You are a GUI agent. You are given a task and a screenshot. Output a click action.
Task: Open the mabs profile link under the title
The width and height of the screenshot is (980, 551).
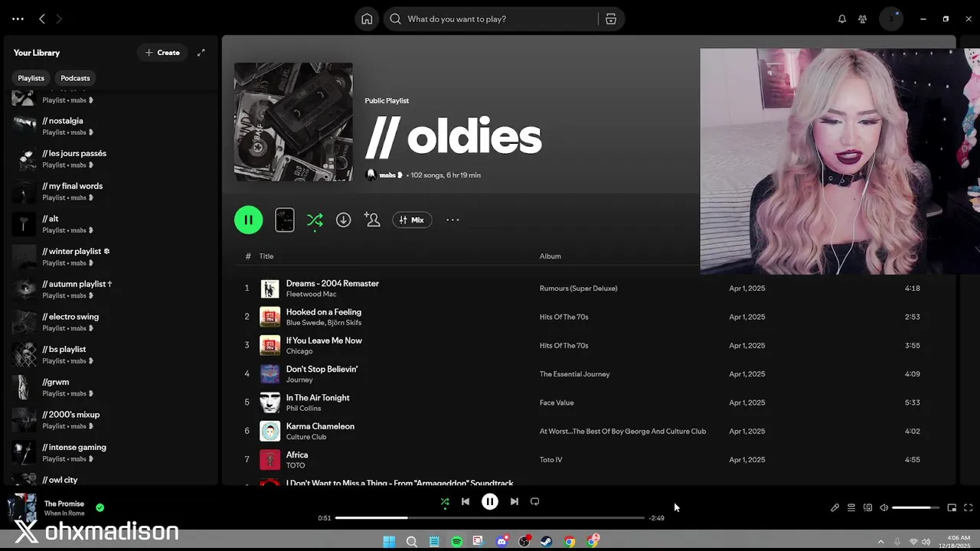point(390,175)
